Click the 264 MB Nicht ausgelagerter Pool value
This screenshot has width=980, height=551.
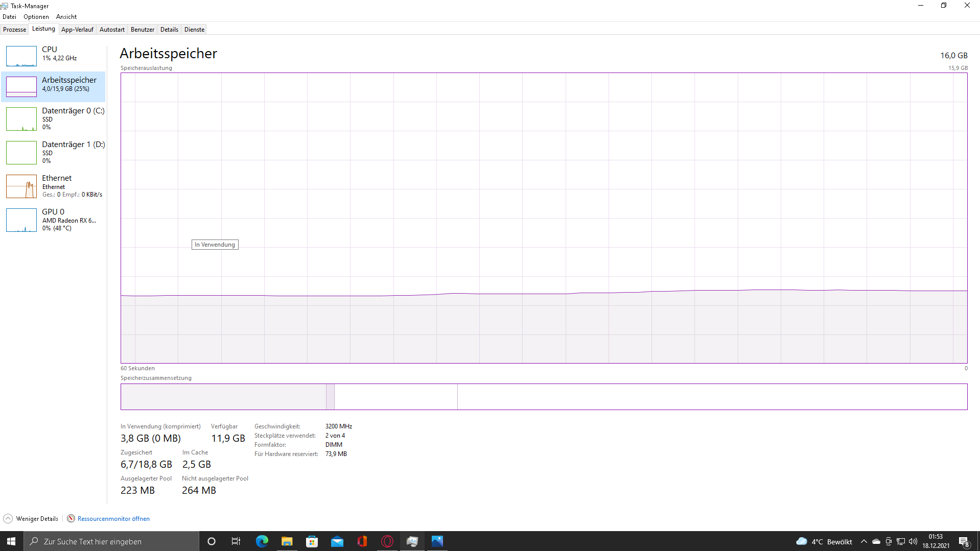tap(199, 490)
